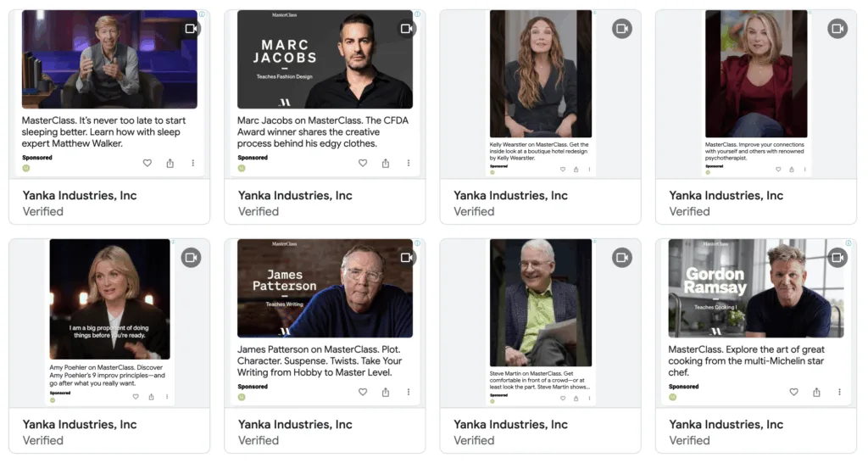This screenshot has width=868, height=463.
Task: Like the Marc Jacobs ad with heart icon
Action: [x=363, y=163]
